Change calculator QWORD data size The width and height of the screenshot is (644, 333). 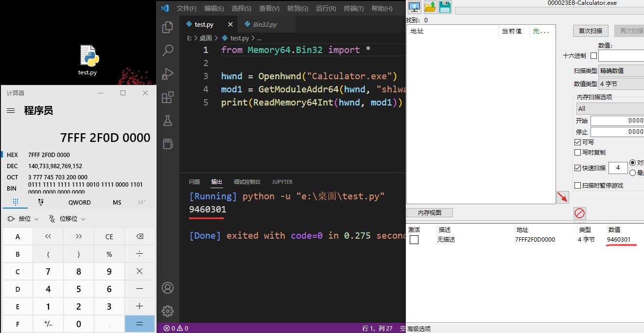(79, 202)
